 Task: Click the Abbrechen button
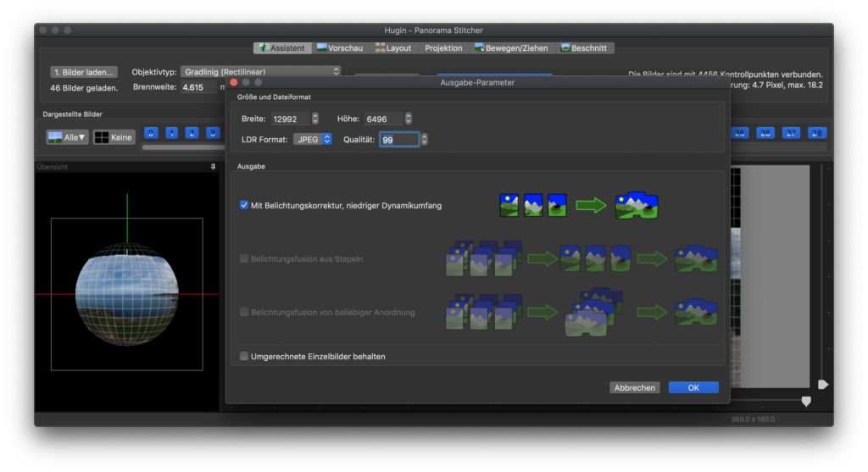tap(634, 388)
